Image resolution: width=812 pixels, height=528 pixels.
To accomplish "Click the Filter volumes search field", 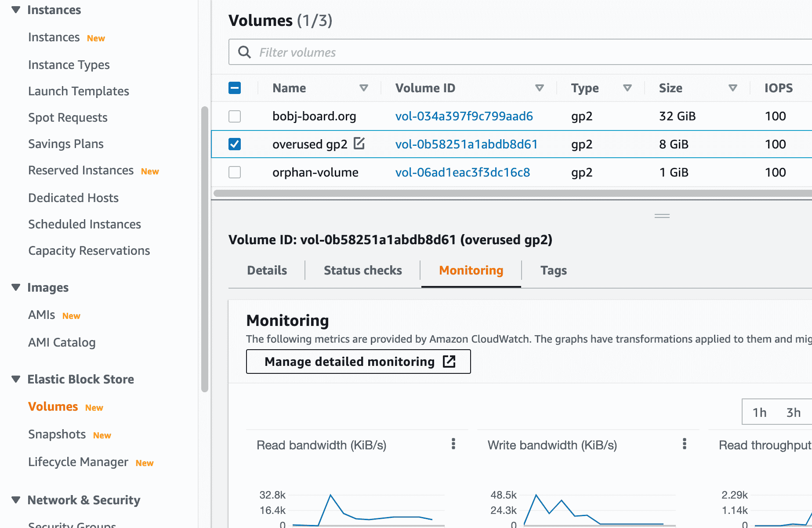I will click(x=520, y=52).
